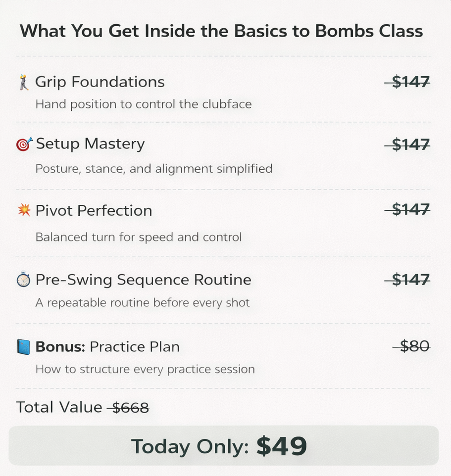Select the Pivot Perfection heading
451x476 pixels.
click(x=94, y=210)
